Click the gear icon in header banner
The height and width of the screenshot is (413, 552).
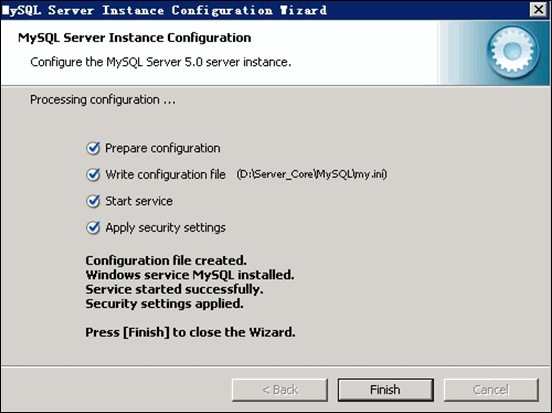513,51
